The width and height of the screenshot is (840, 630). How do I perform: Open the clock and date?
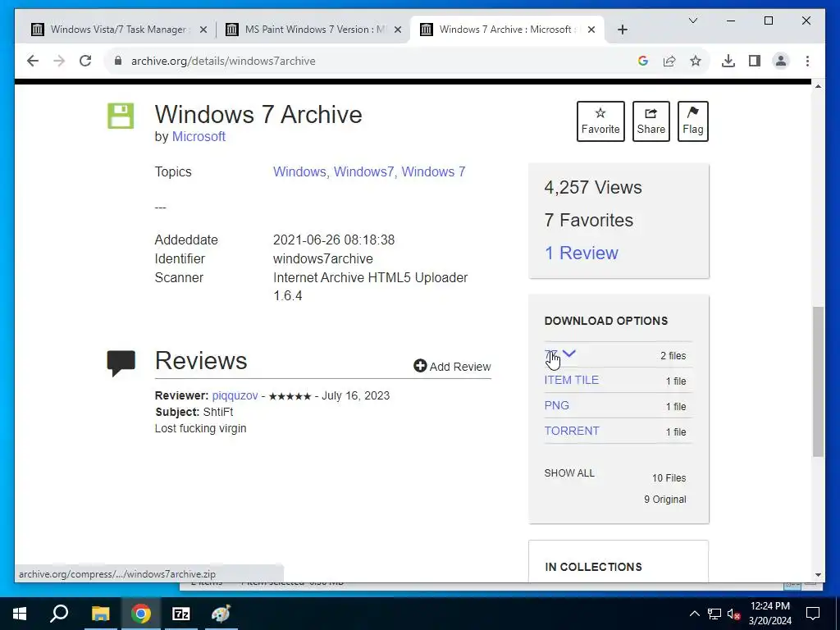(x=769, y=614)
